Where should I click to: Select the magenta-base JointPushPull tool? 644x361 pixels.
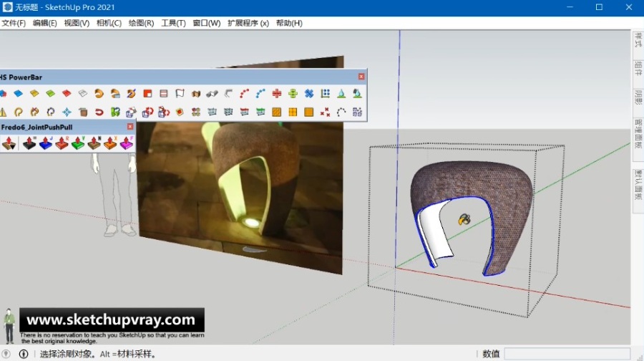point(126,143)
